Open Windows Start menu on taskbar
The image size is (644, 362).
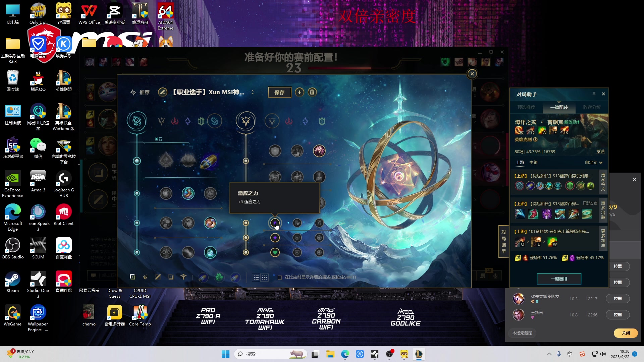coord(225,354)
